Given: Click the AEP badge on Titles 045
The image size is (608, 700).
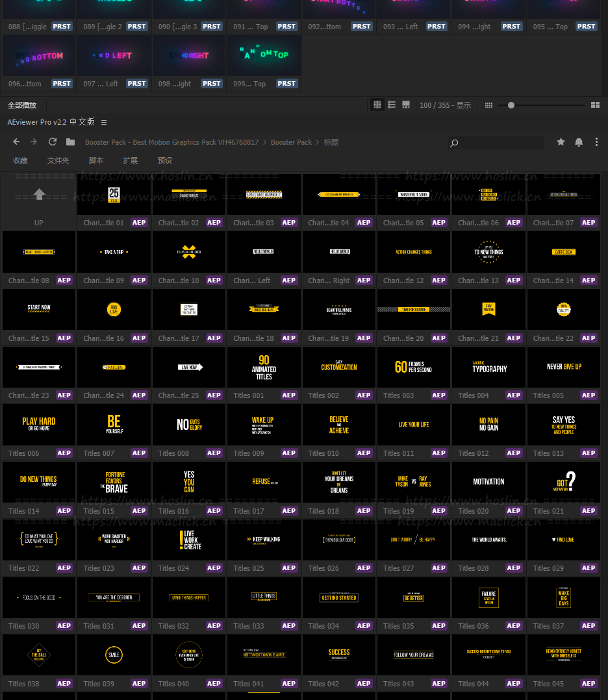Looking at the screenshot, I should (589, 684).
